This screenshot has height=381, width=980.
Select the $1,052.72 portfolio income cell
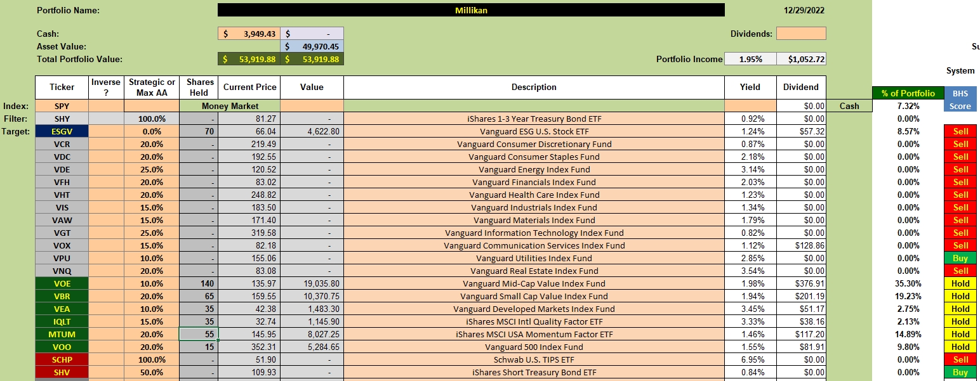[801, 59]
